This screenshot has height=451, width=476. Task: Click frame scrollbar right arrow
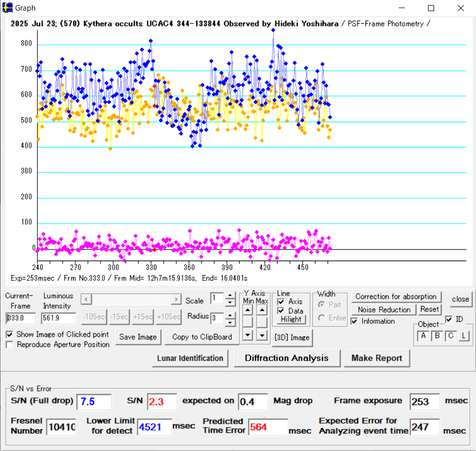[176, 299]
